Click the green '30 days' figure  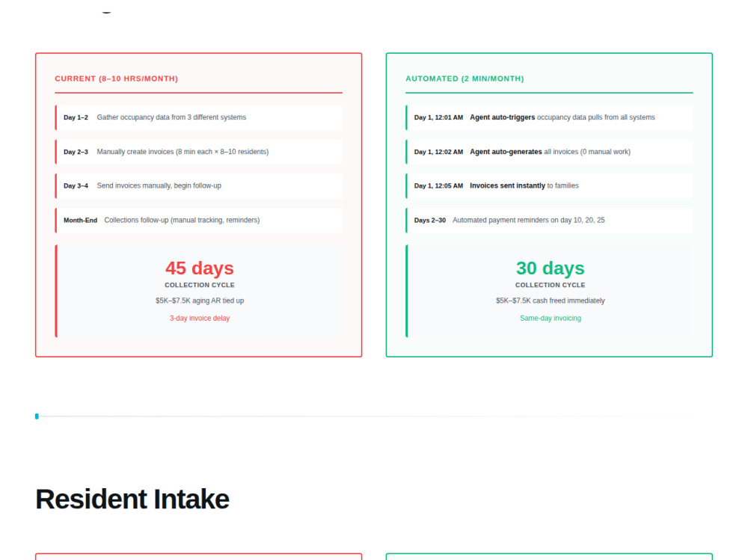pyautogui.click(x=550, y=268)
